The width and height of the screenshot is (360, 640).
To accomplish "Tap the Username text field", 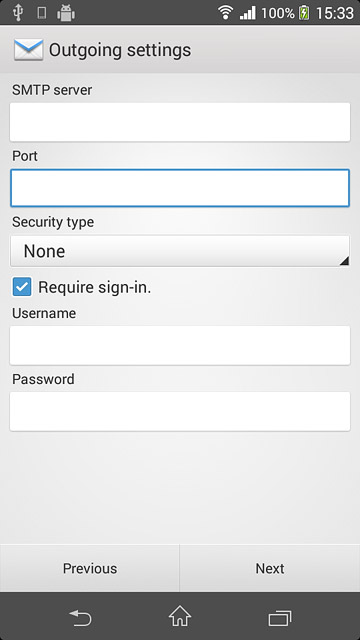I will point(180,345).
